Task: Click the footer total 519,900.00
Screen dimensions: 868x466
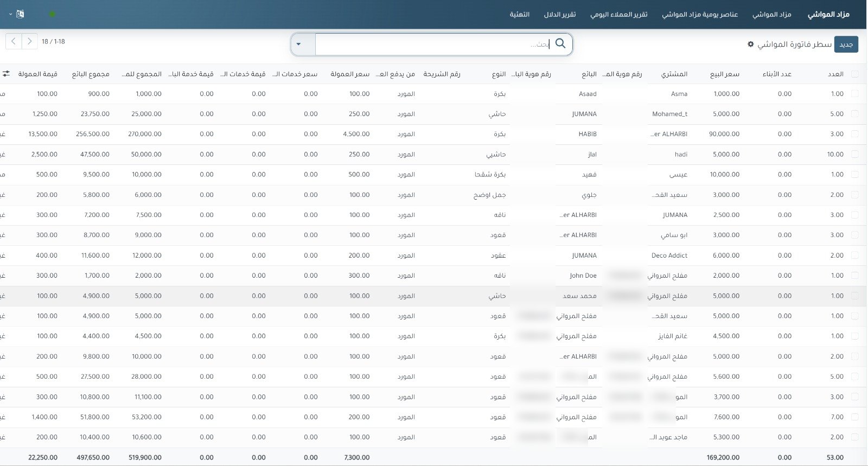Action: [145, 457]
